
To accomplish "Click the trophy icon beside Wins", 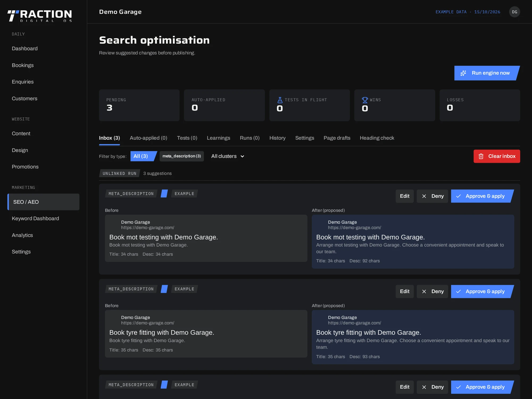I will 365,100.
